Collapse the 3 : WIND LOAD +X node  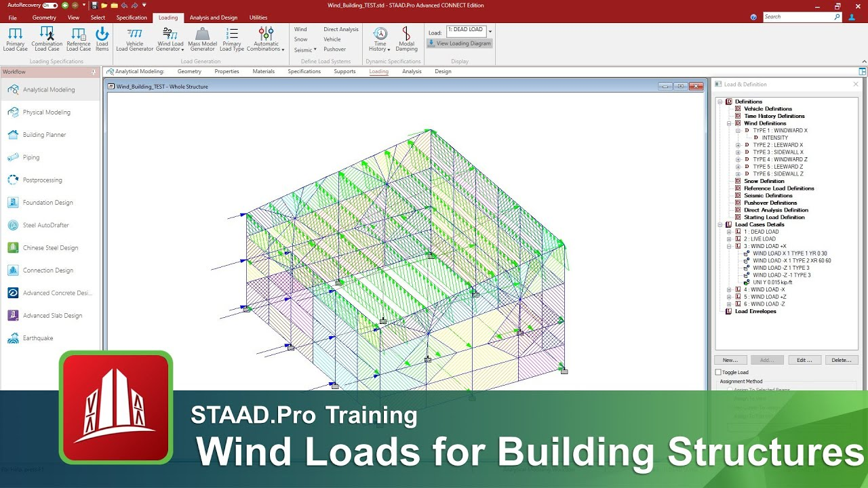tap(729, 246)
